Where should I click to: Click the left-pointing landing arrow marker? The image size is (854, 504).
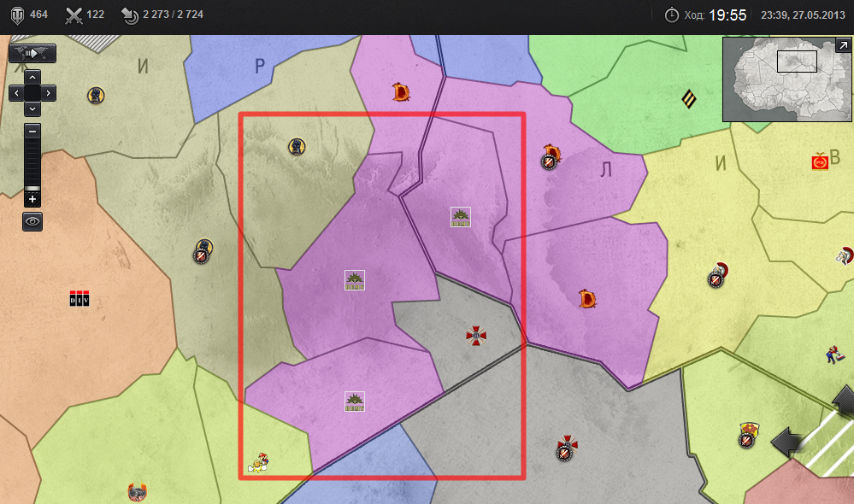(x=786, y=442)
